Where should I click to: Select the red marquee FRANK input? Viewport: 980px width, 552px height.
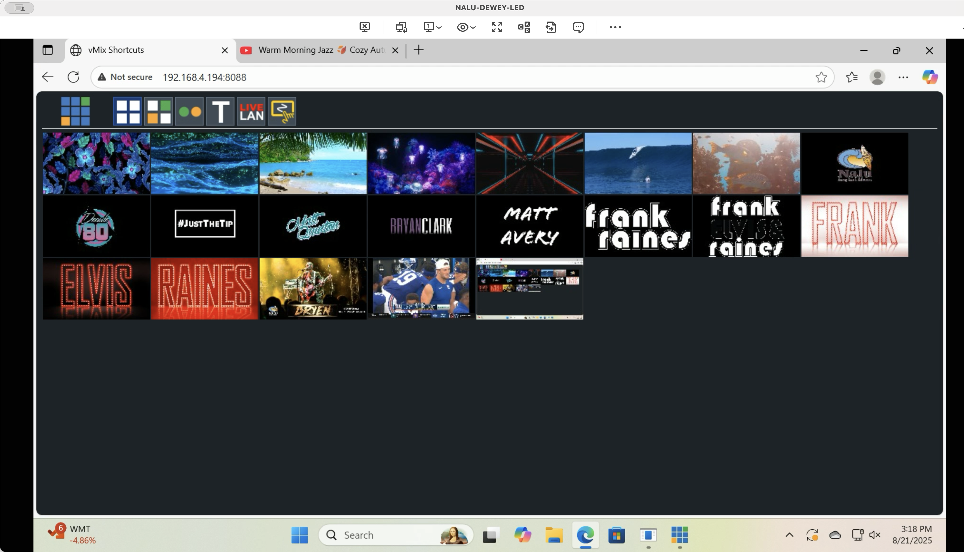tap(854, 226)
